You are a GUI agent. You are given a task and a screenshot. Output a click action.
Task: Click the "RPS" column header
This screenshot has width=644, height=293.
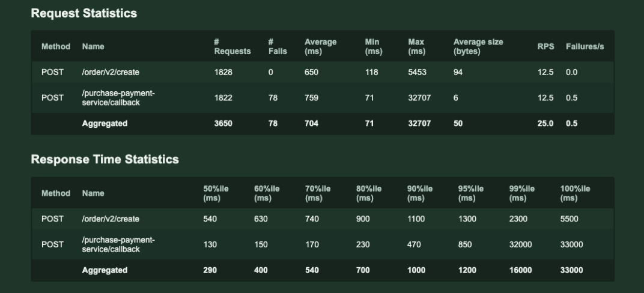pyautogui.click(x=545, y=47)
